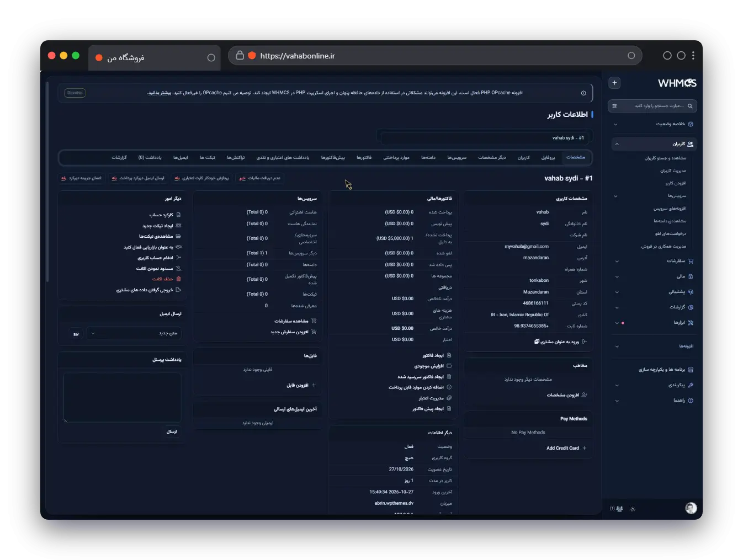
Task: Click the cart icon beside مشاهده سفارشات
Action: [314, 321]
